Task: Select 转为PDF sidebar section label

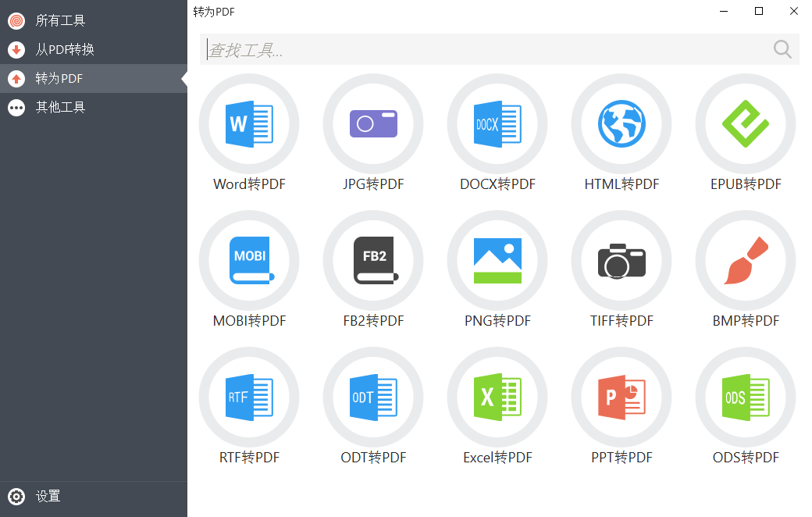Action: [x=59, y=79]
